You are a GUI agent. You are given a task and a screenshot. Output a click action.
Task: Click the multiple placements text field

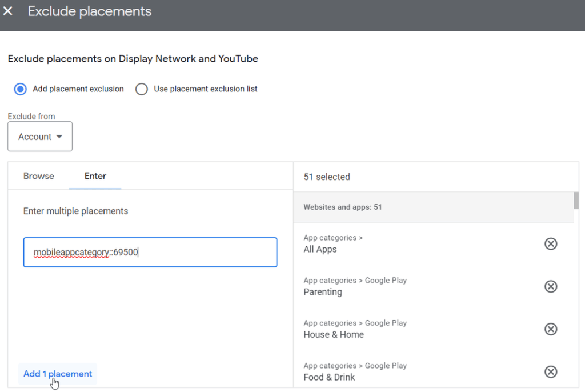(x=150, y=253)
